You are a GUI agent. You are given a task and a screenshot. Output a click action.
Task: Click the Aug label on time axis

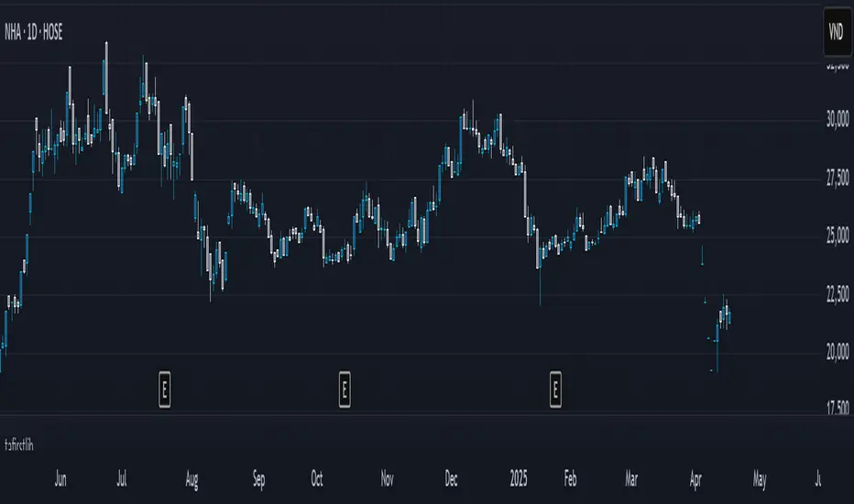click(192, 479)
